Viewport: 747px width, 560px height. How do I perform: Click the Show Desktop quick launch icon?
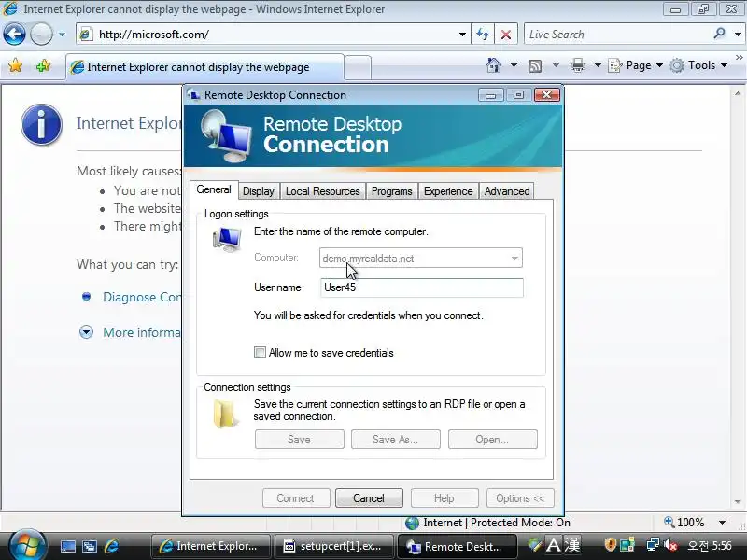click(x=67, y=546)
